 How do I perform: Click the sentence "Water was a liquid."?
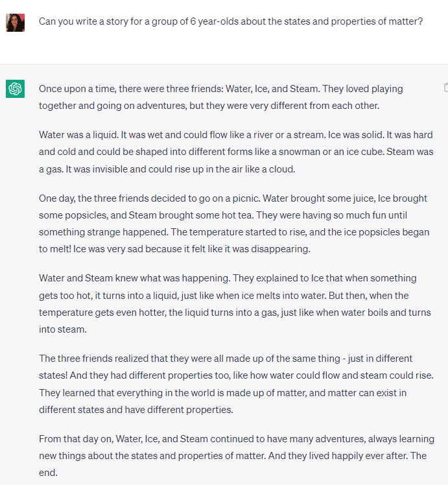(78, 135)
